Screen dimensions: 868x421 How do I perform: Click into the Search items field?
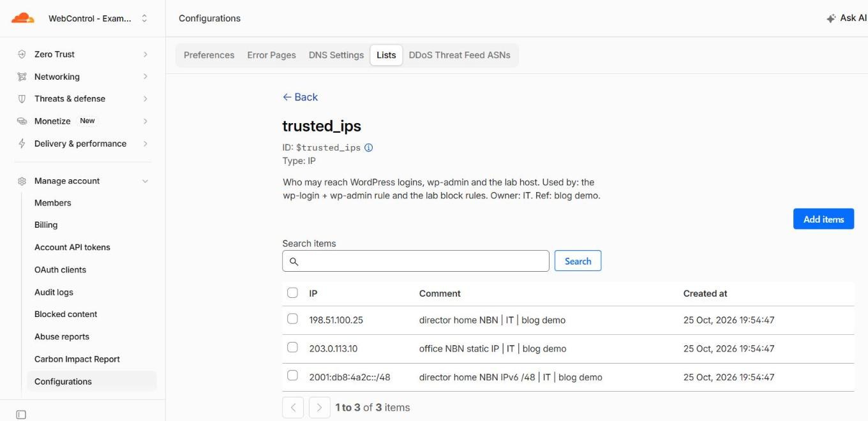(x=415, y=261)
